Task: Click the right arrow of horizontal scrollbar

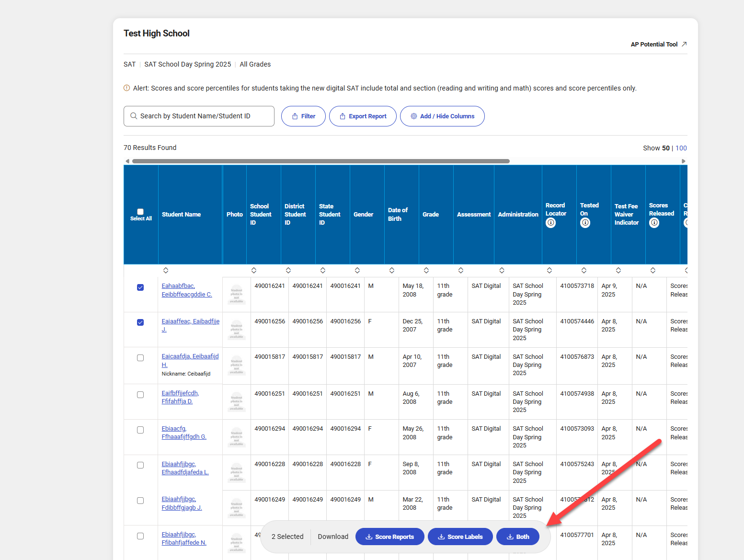Action: coord(684,161)
